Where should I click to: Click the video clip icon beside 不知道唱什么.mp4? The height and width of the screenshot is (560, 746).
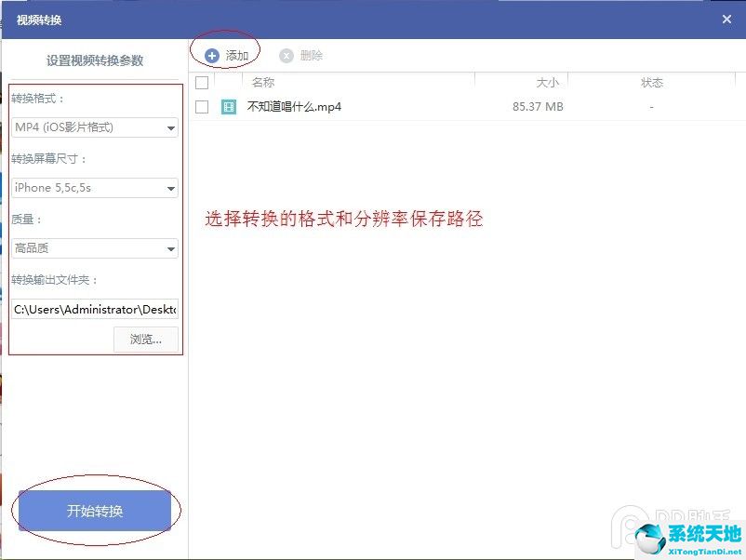pyautogui.click(x=228, y=107)
